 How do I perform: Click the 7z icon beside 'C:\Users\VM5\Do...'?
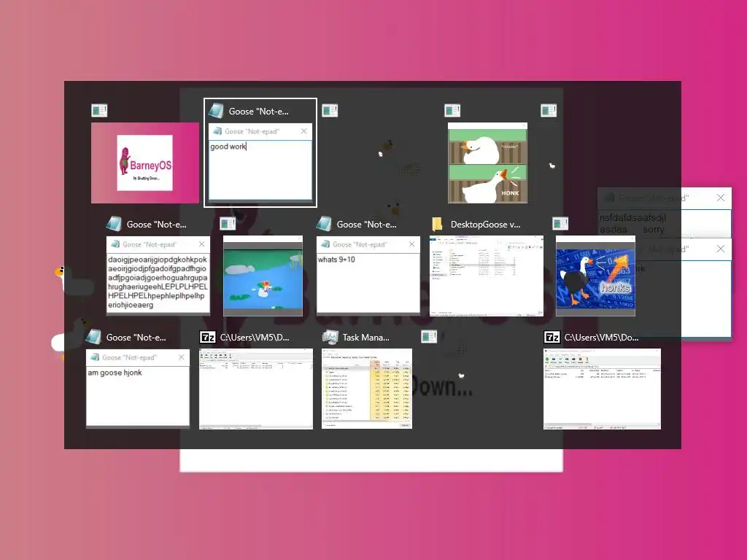(x=551, y=337)
